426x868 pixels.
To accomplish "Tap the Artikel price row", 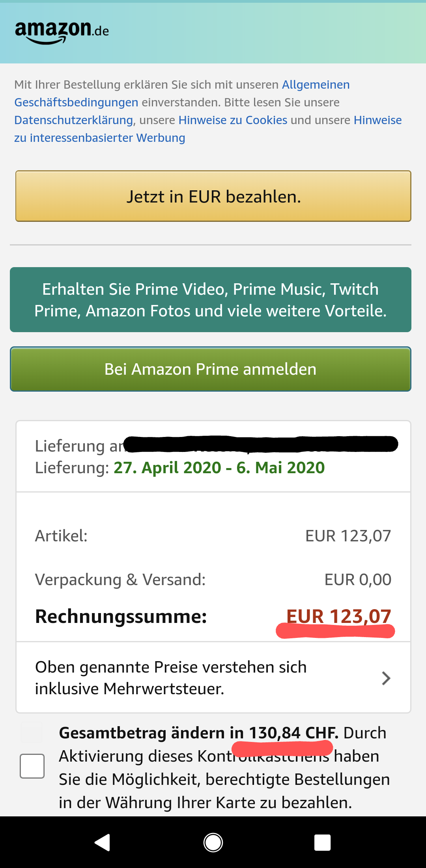I will pyautogui.click(x=213, y=536).
